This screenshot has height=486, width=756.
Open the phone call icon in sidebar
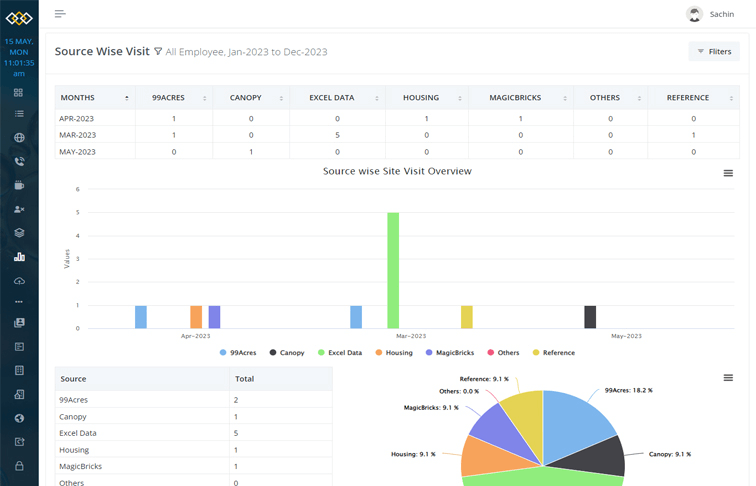(x=19, y=162)
